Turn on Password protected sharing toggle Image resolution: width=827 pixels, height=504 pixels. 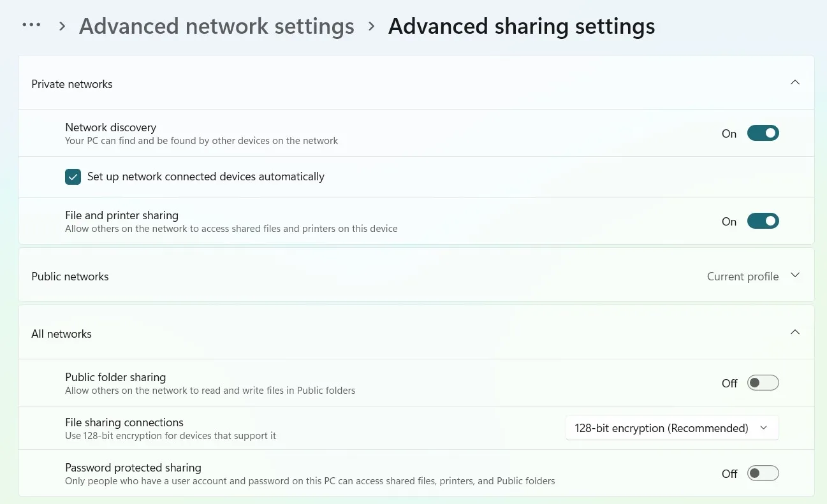pyautogui.click(x=763, y=473)
